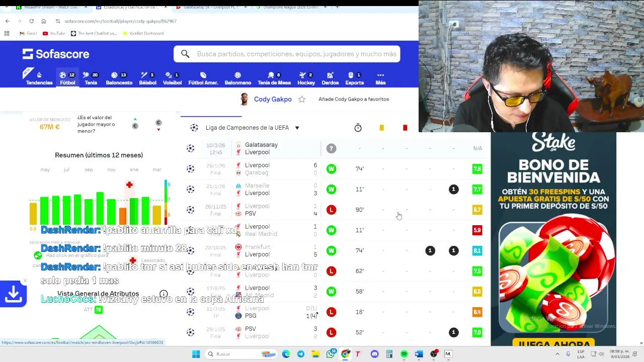Switch to the Tenis tab
644x362 pixels.
91,78
